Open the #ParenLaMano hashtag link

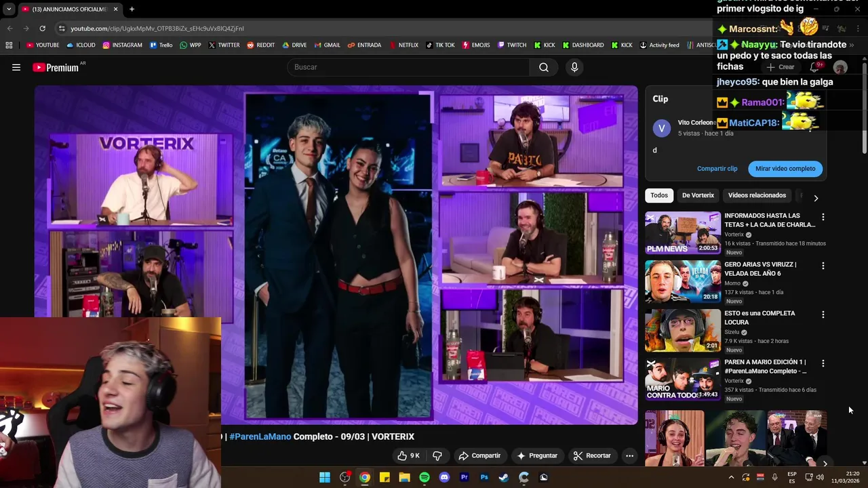click(x=260, y=436)
